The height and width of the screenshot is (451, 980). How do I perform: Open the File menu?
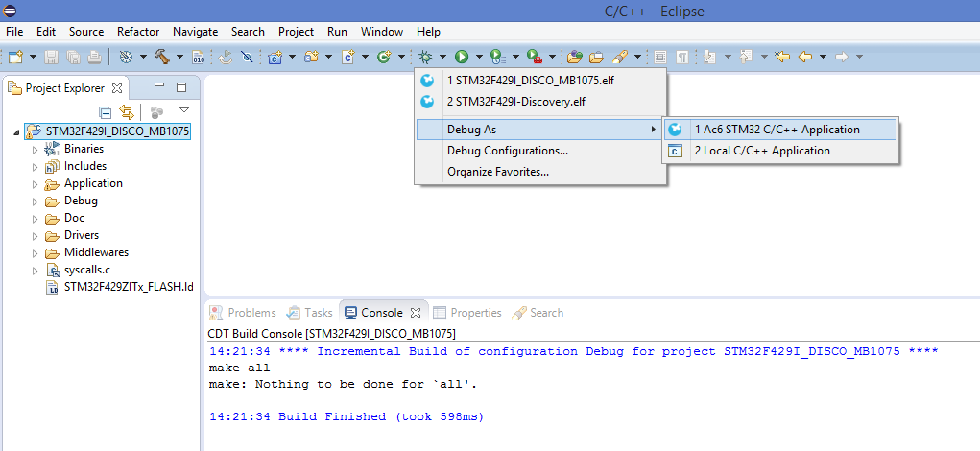point(13,32)
